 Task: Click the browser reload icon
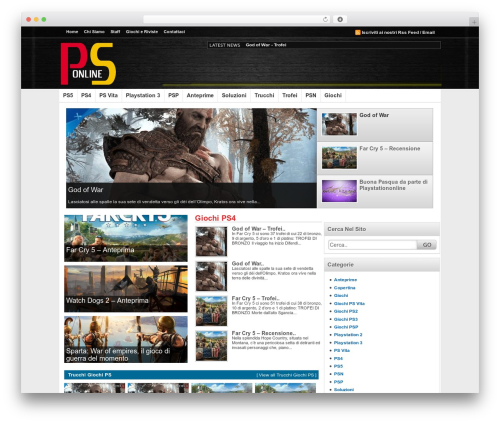pyautogui.click(x=325, y=19)
